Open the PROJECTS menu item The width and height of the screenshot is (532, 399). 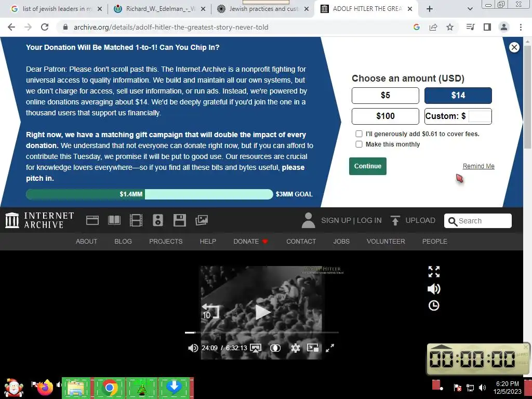(x=166, y=241)
